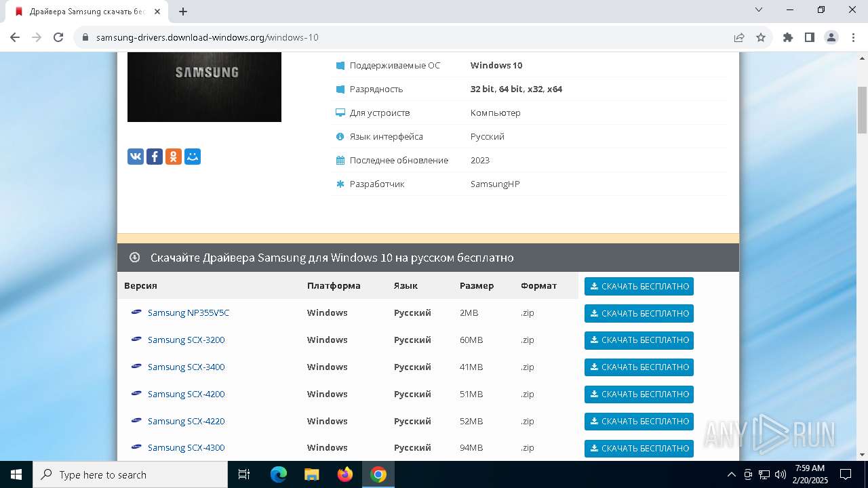Open Task View on taskbar
This screenshot has width=868, height=488.
click(x=244, y=474)
